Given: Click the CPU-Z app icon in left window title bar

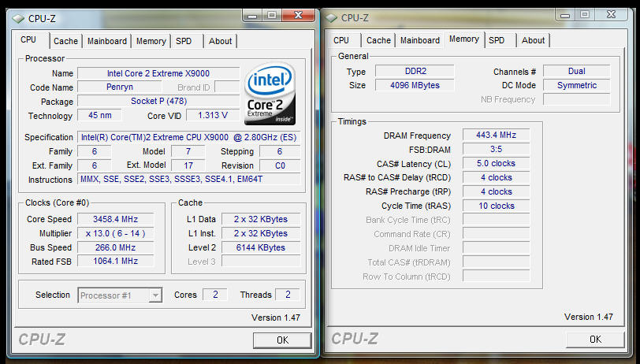Looking at the screenshot, I should click(x=18, y=18).
